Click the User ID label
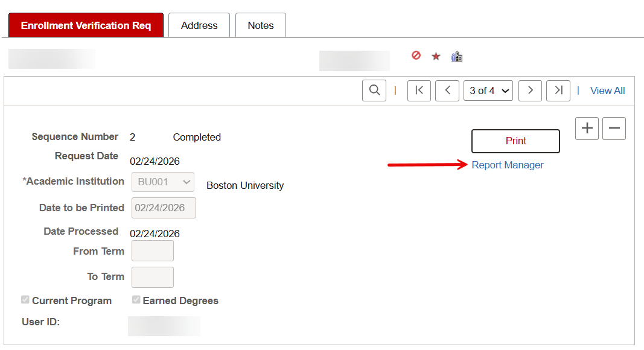This screenshot has width=644, height=350. [x=40, y=322]
